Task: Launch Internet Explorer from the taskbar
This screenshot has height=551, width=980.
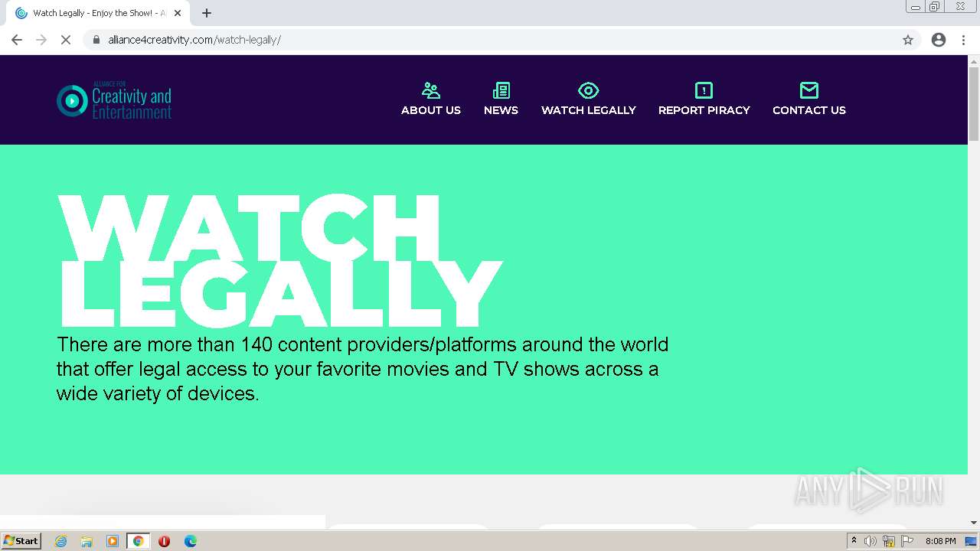Action: 61,541
